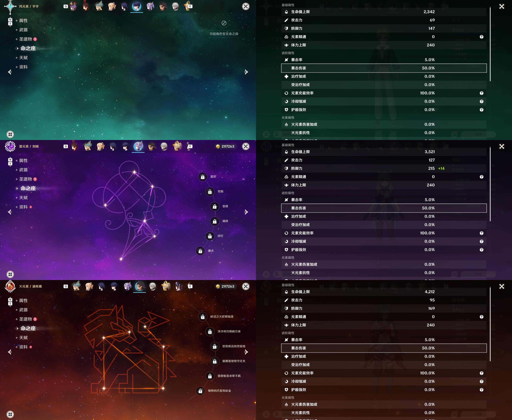Tap the 廉贞 constellation lock icon

click(200, 251)
